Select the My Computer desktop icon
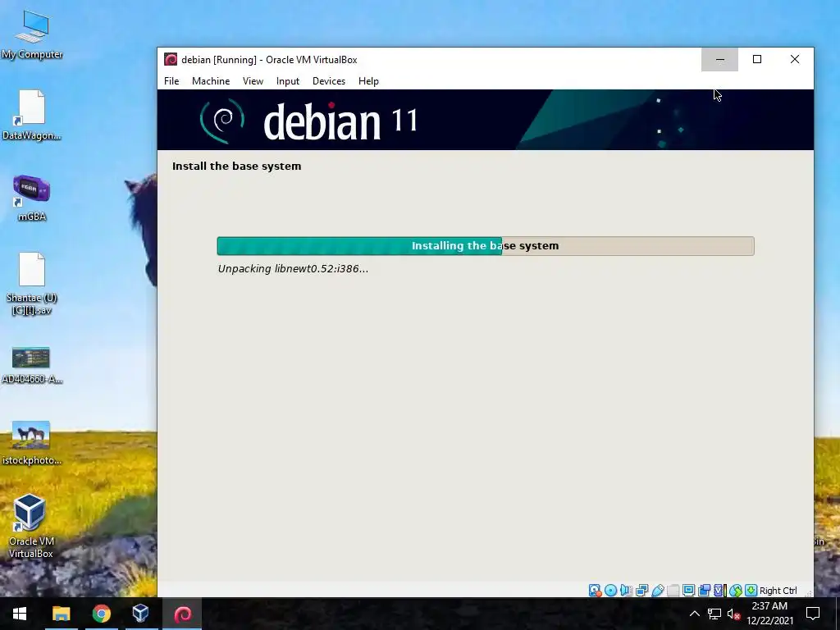Viewport: 840px width, 630px height. click(32, 35)
